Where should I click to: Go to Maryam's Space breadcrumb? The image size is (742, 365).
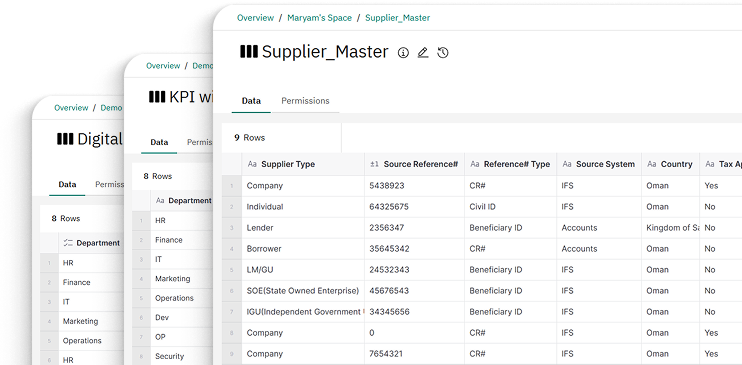pyautogui.click(x=319, y=18)
